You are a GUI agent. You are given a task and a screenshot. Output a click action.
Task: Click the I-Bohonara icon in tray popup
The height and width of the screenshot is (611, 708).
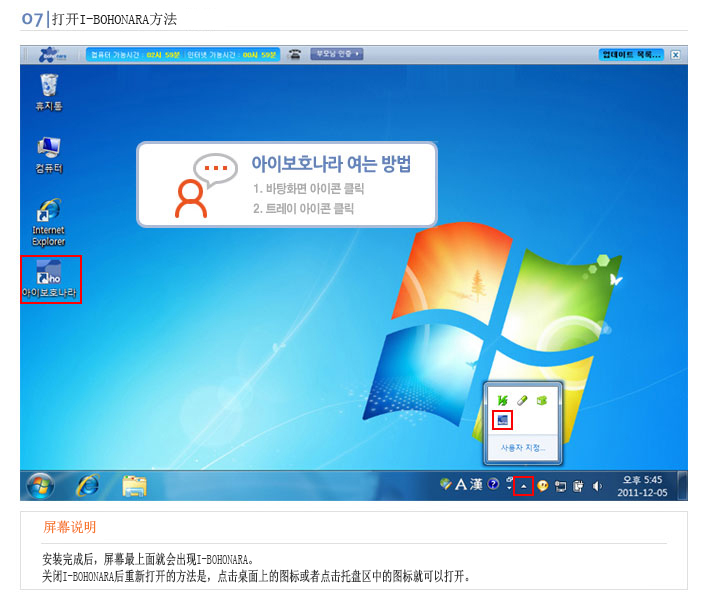503,420
